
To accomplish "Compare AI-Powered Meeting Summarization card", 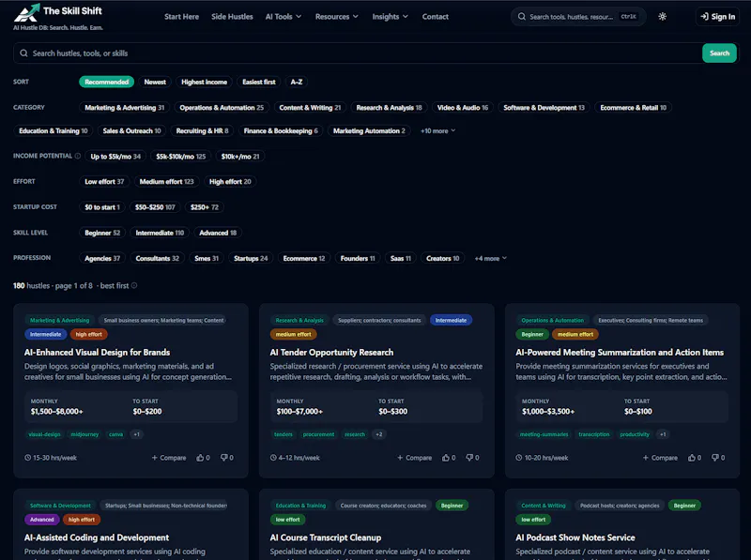I will (x=660, y=458).
